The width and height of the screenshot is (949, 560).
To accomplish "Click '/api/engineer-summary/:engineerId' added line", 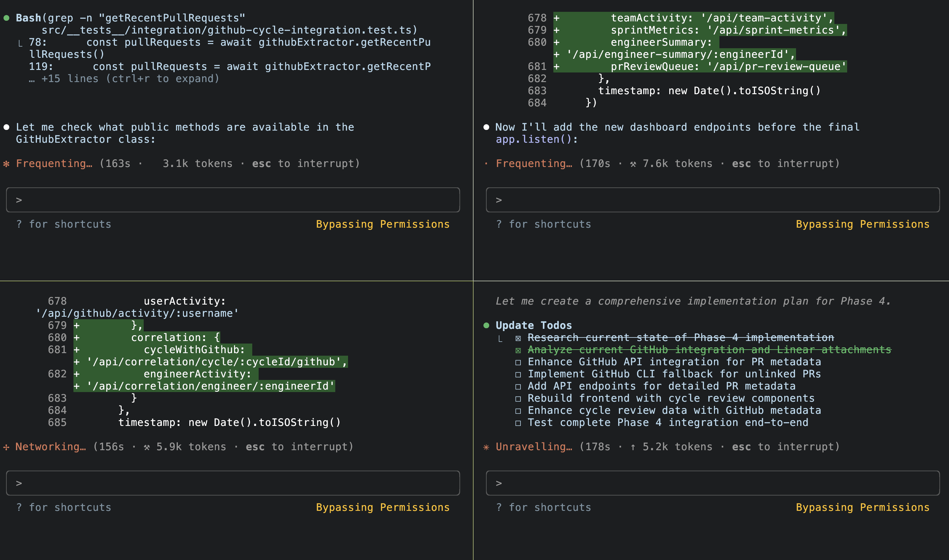I will tap(675, 54).
